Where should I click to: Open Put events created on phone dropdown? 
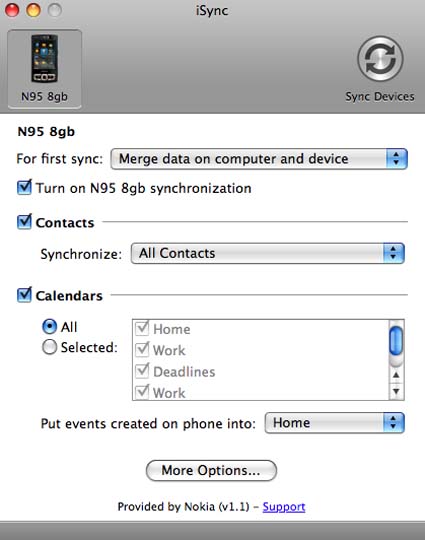point(334,423)
